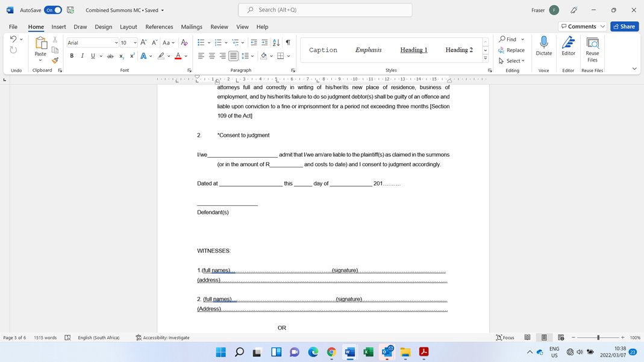Click the Share button
The width and height of the screenshot is (644, 362).
pos(624,27)
